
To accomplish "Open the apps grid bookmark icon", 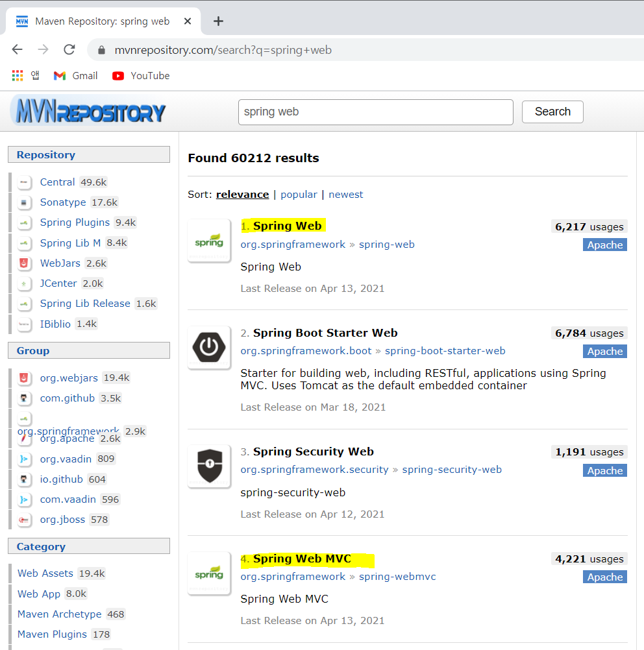I will [18, 75].
